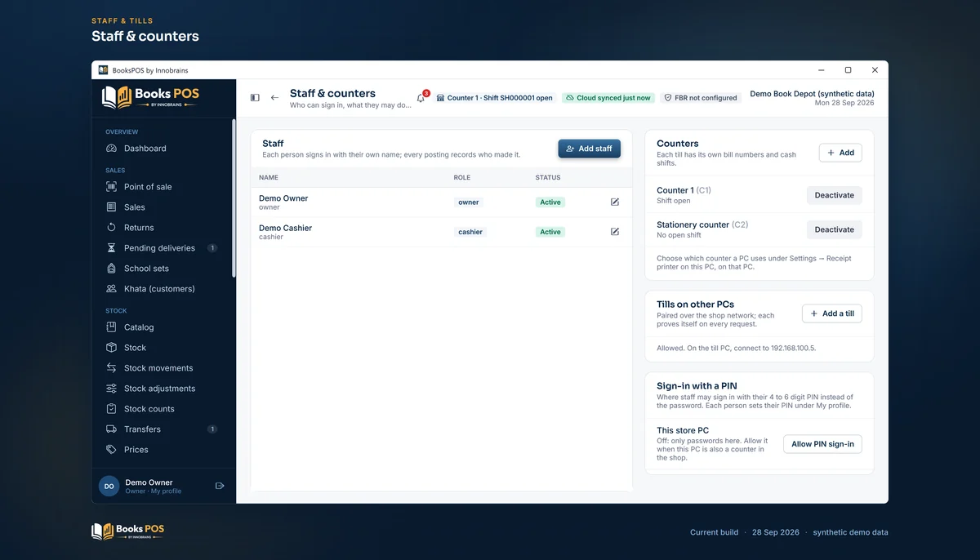This screenshot has width=980, height=560.
Task: Click the School sets bag icon
Action: [x=111, y=269]
